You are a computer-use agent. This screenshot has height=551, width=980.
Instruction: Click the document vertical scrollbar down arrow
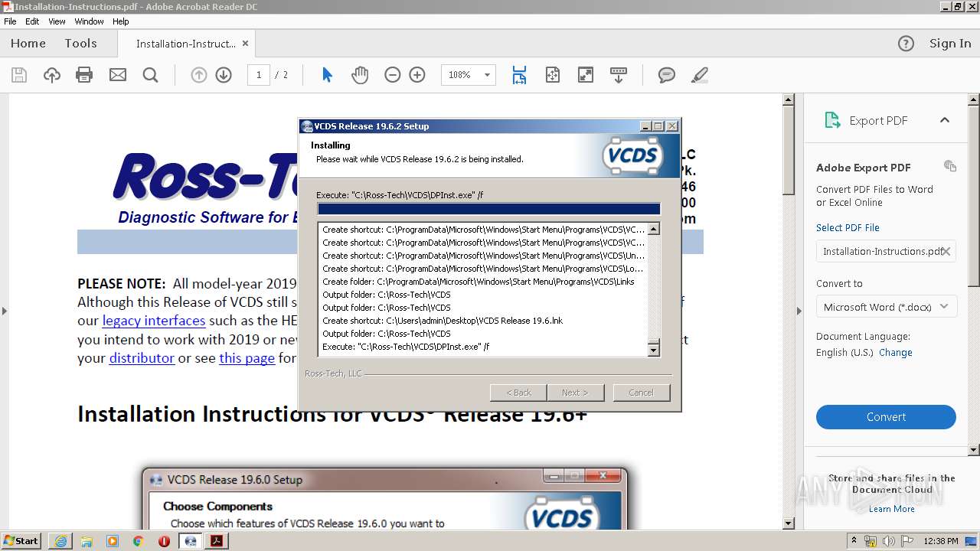(x=789, y=523)
